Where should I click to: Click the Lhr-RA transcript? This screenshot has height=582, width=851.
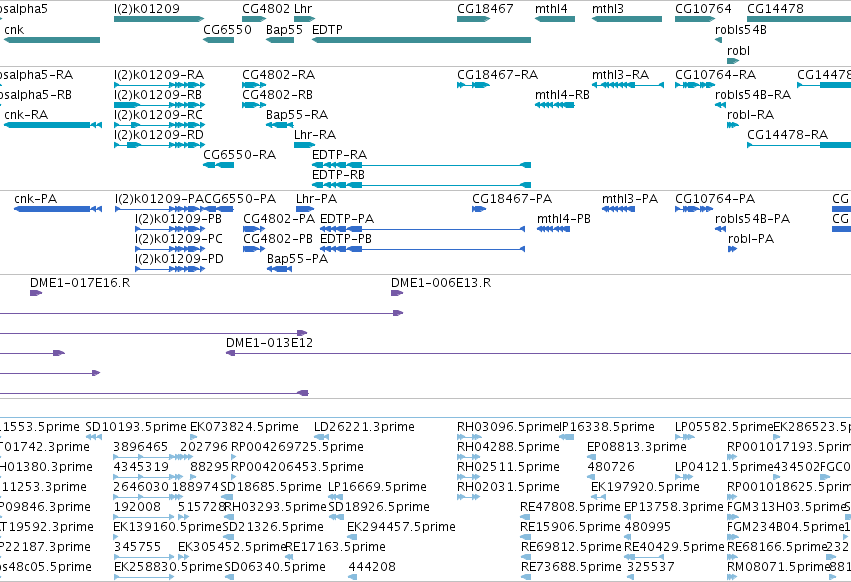point(304,146)
